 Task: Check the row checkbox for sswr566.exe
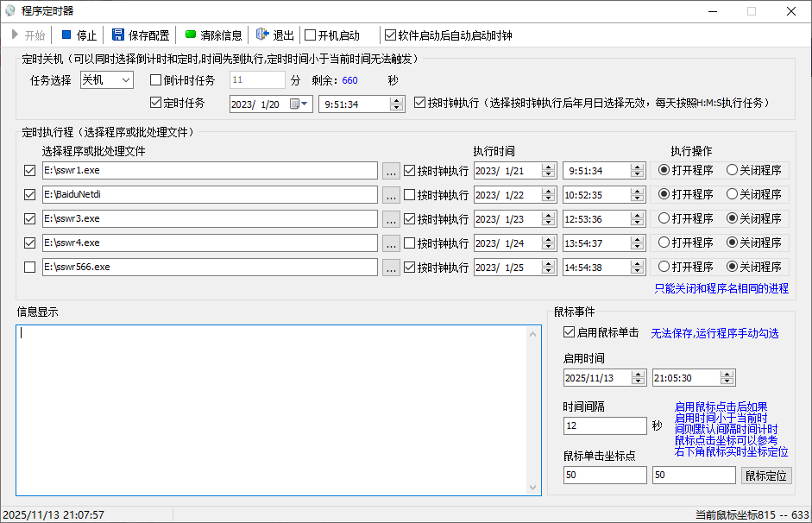click(30, 267)
